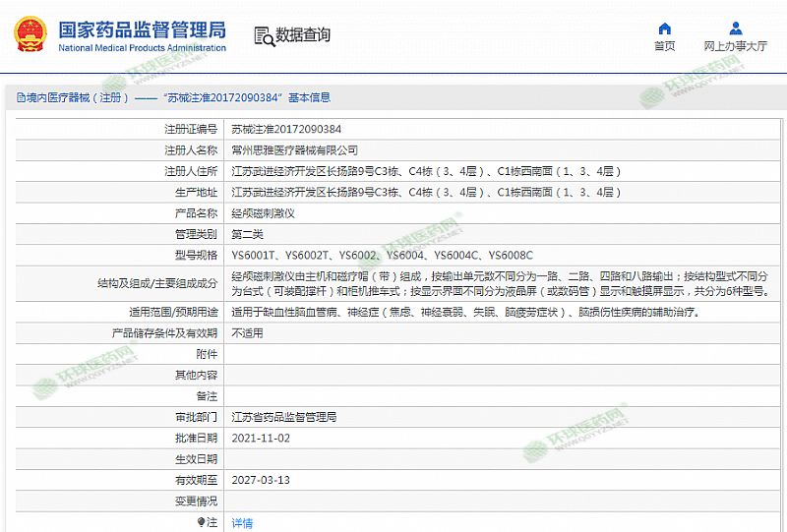Click the expiry date 2027-03-13
This screenshot has width=787, height=532.
click(x=261, y=480)
